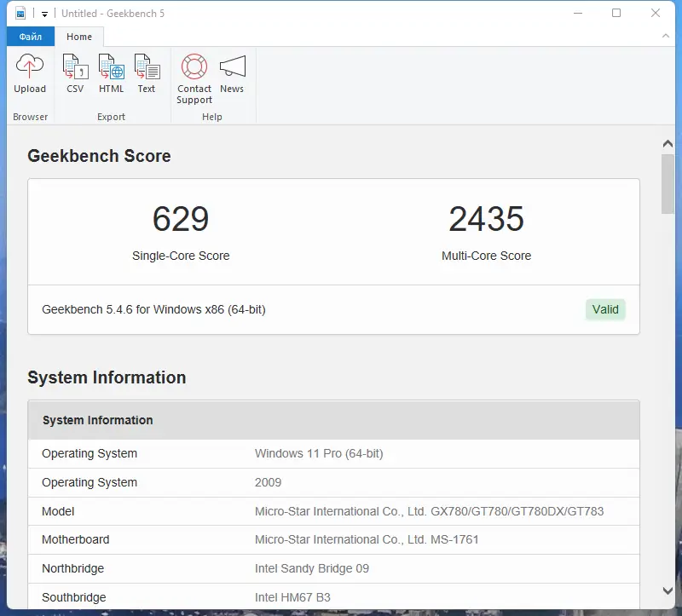Click the vertical scrollbar thumb
Screen dimensions: 682x616
[668, 184]
